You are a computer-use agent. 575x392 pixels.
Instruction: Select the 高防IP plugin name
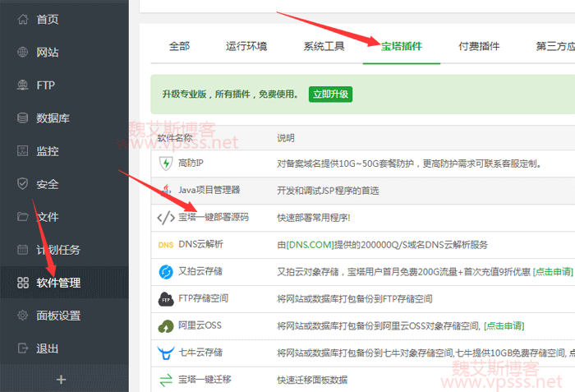pyautogui.click(x=191, y=163)
